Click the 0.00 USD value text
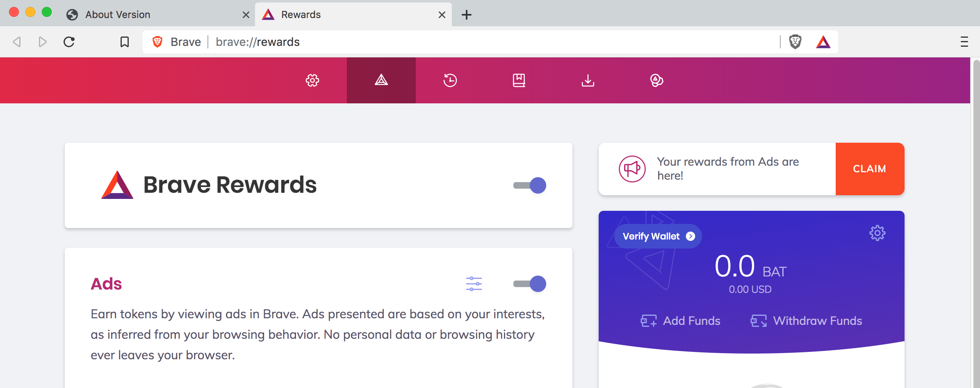Screen dimensions: 980x388 click(x=750, y=290)
